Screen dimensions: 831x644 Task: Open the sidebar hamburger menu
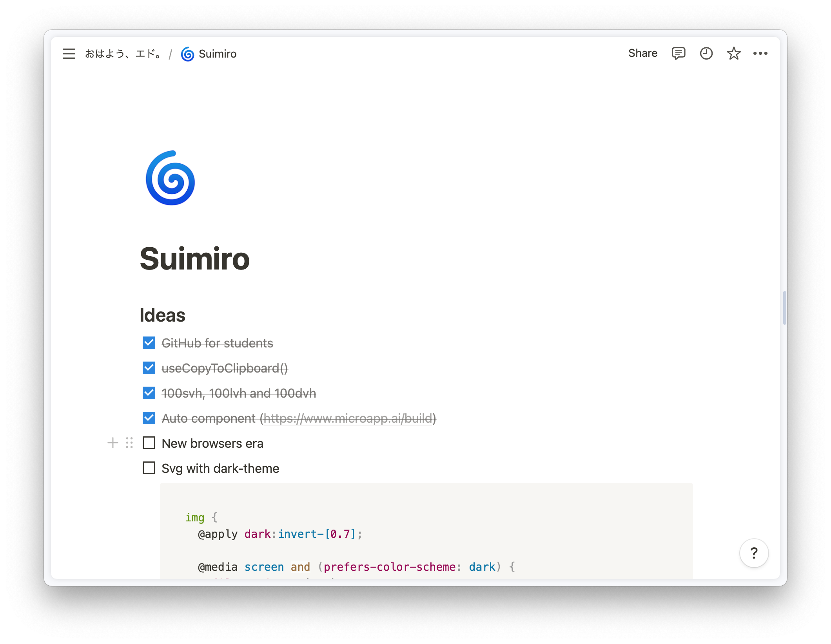pos(69,54)
